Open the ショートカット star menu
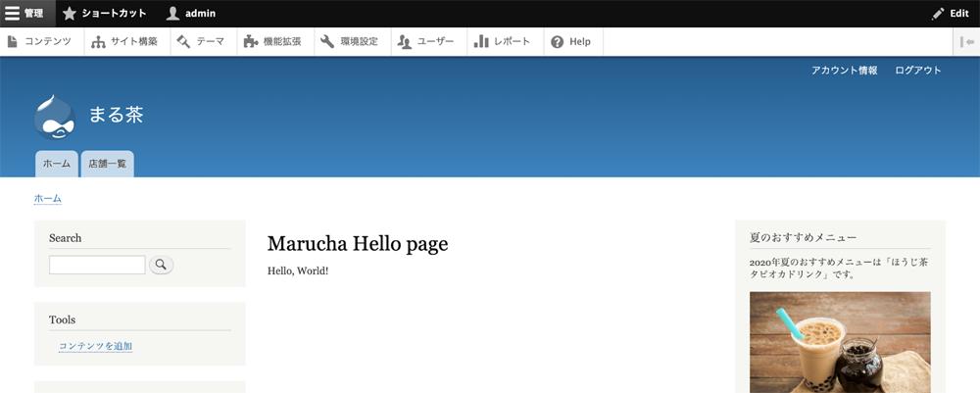This screenshot has width=980, height=393. click(x=105, y=13)
